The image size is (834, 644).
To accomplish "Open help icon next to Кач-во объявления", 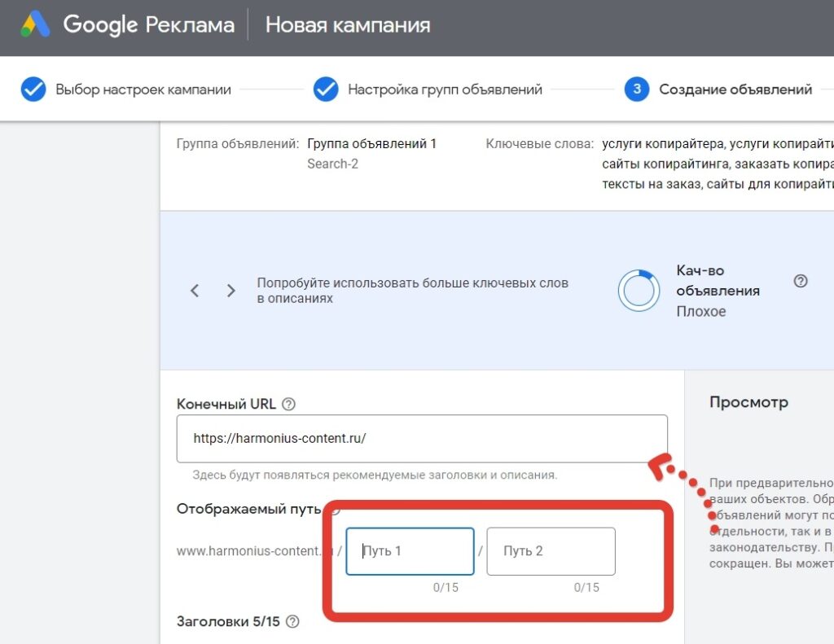I will point(801,281).
